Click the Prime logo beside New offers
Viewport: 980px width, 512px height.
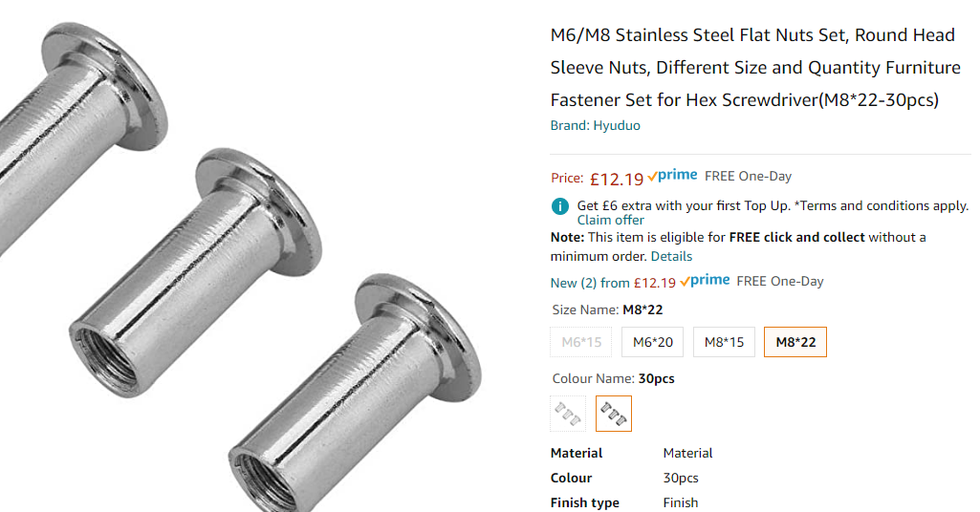705,281
